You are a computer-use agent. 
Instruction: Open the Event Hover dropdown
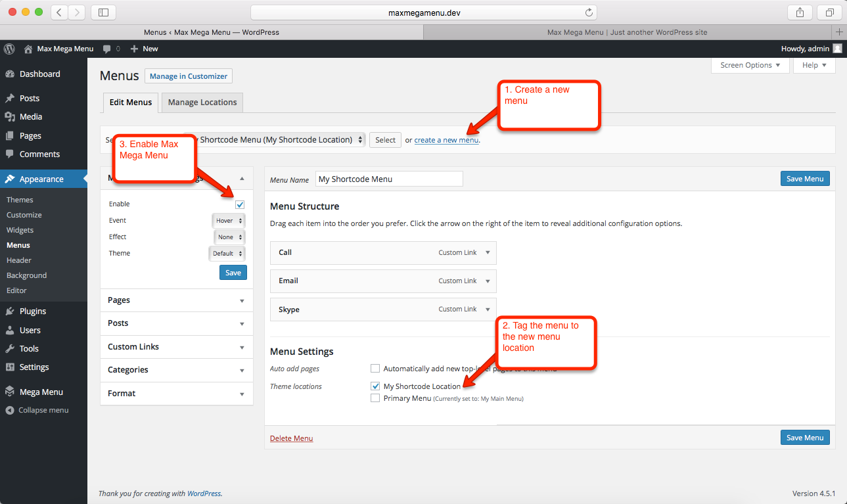(x=229, y=221)
